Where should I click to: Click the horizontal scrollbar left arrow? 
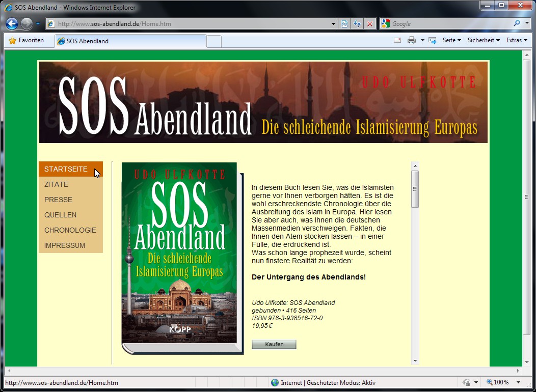tap(9, 371)
